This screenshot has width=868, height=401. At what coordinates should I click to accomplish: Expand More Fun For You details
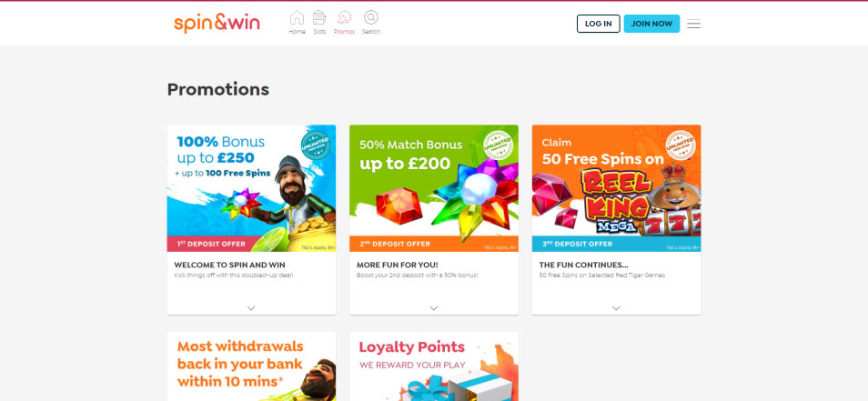[x=433, y=308]
